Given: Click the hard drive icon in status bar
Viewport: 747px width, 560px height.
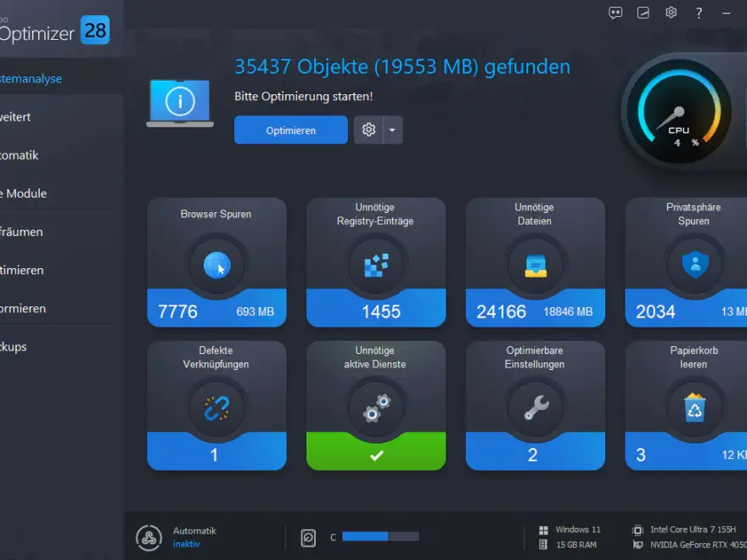Looking at the screenshot, I should coord(308,538).
